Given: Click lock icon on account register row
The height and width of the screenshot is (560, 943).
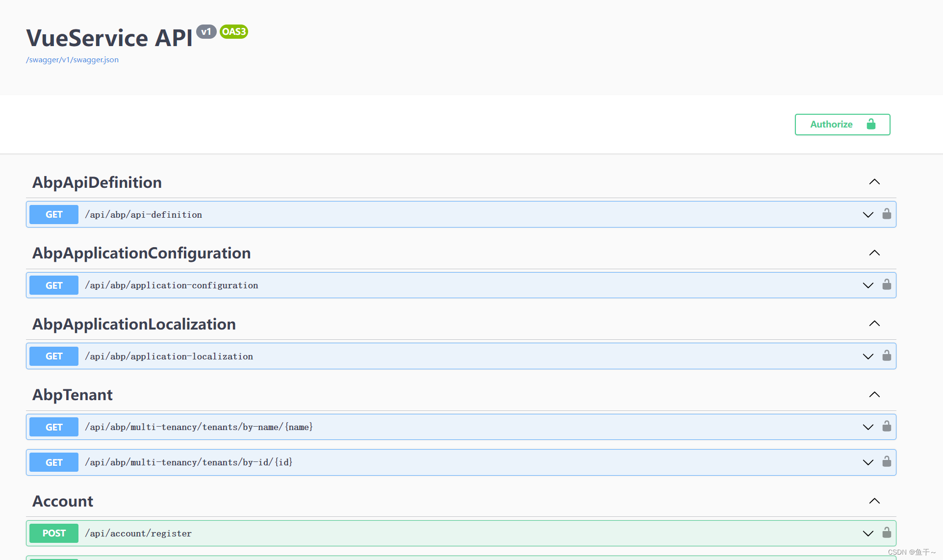Looking at the screenshot, I should click(x=887, y=533).
